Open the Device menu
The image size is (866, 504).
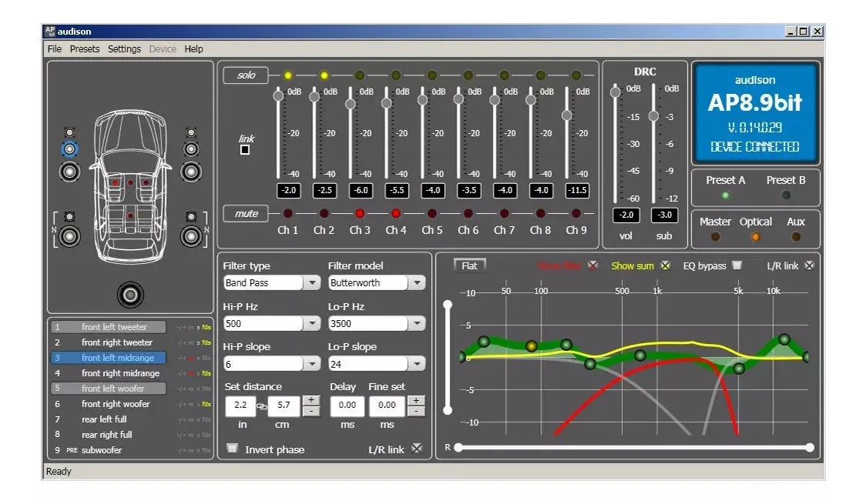pos(162,48)
